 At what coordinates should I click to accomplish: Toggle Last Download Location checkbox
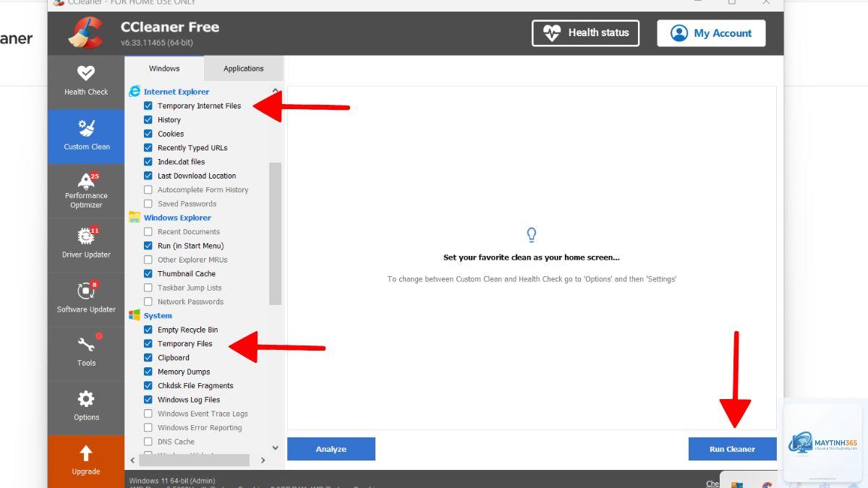148,176
